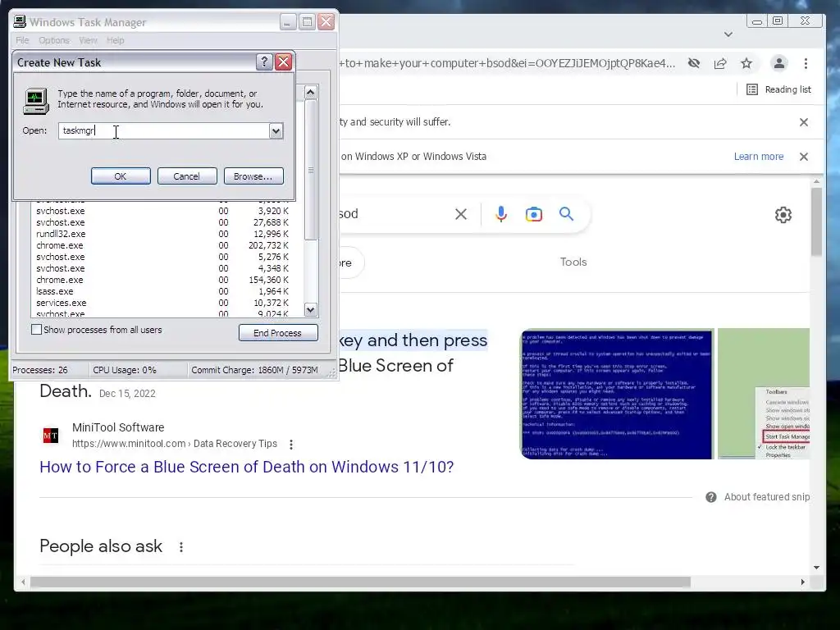The width and height of the screenshot is (840, 630).
Task: Click the process list vertical scrollbar thumb
Action: tap(311, 170)
